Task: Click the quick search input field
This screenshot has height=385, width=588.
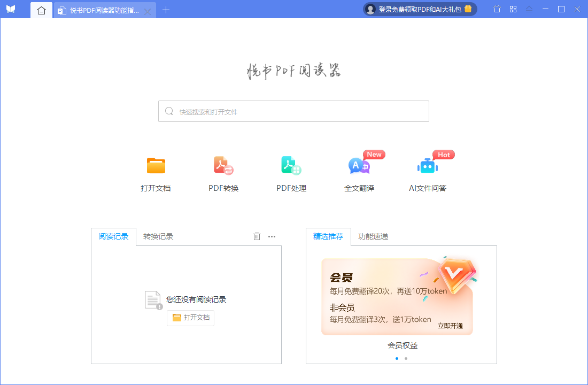Action: coord(293,111)
